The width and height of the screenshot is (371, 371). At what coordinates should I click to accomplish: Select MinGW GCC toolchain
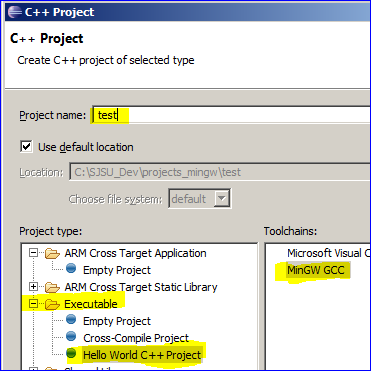316,270
